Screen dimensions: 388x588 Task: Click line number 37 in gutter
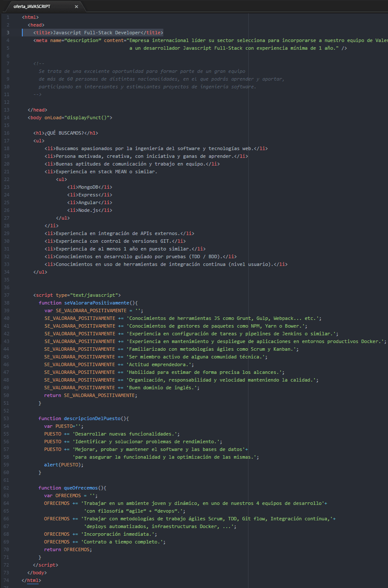[6, 295]
